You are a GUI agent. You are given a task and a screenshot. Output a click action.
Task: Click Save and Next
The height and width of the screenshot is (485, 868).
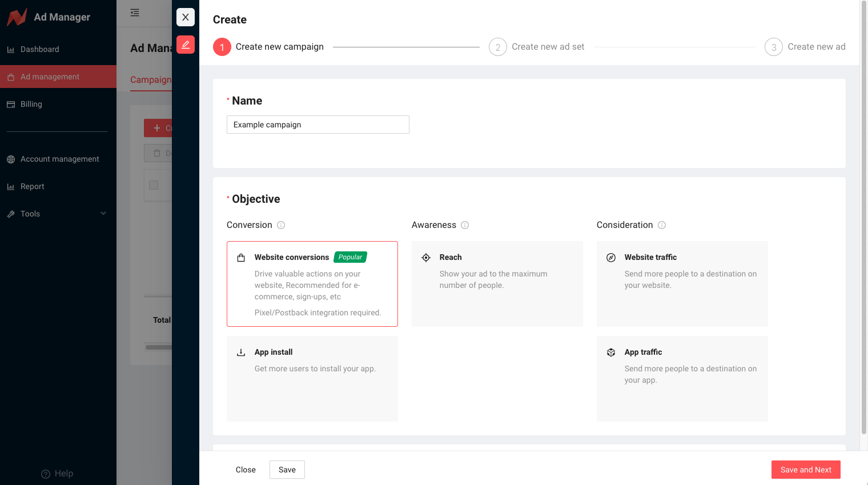[806, 470]
